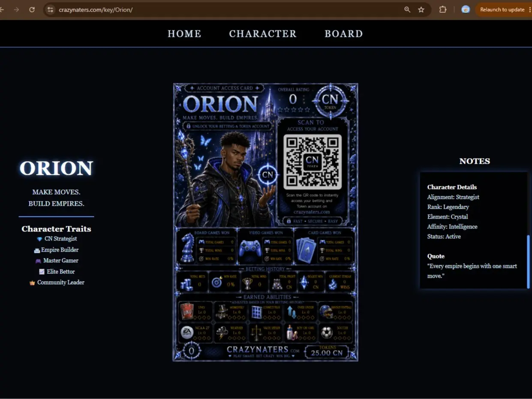This screenshot has height=399, width=532.
Task: Click the Element: Crystal line
Action: tap(448, 217)
